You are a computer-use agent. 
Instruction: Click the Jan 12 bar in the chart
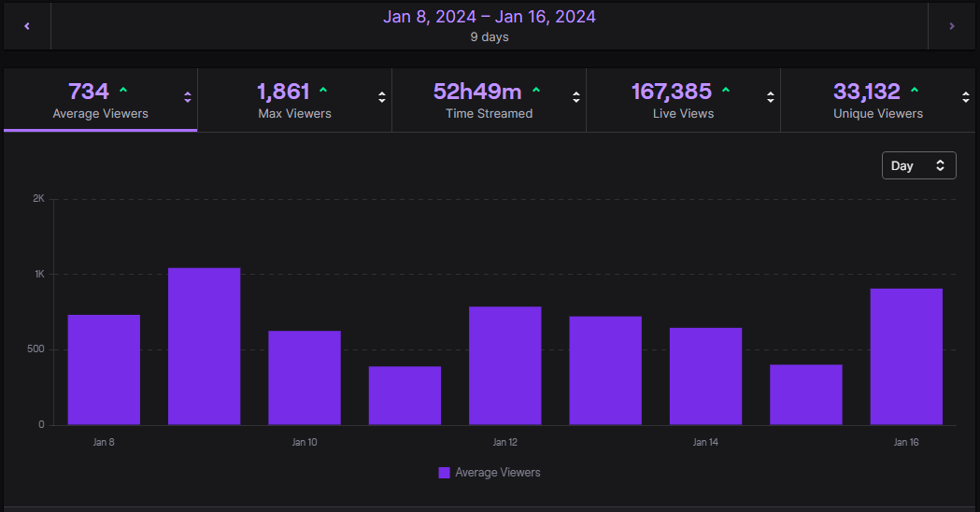505,365
